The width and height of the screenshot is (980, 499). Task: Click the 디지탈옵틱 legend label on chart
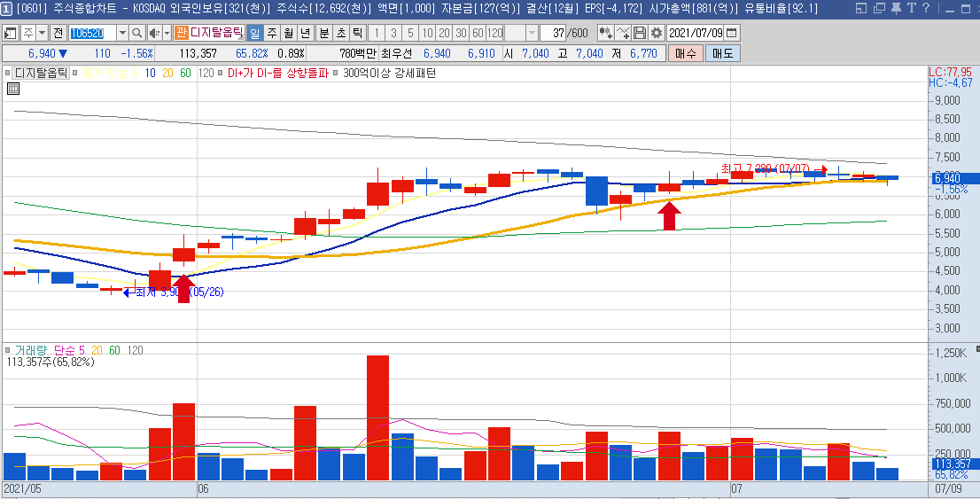coord(41,74)
